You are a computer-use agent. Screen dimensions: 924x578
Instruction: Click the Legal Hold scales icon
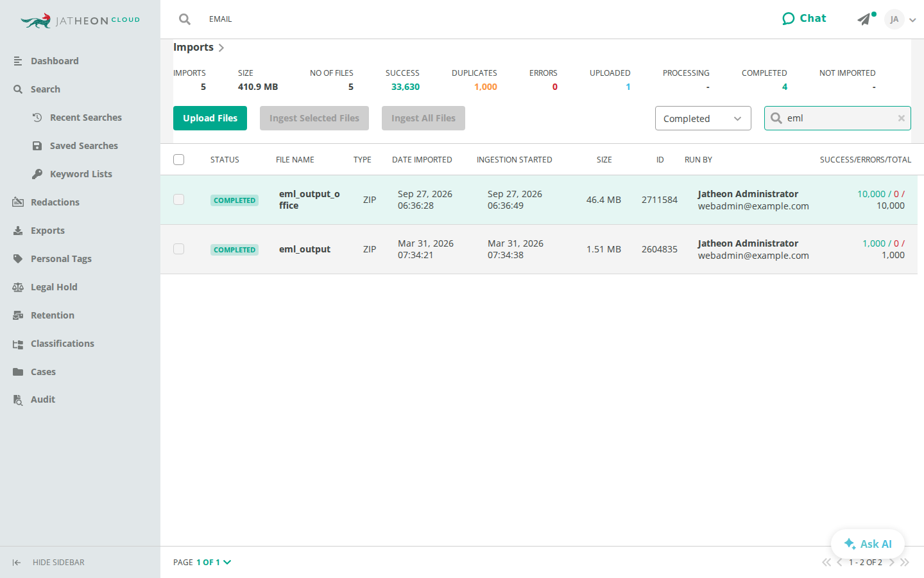tap(18, 287)
